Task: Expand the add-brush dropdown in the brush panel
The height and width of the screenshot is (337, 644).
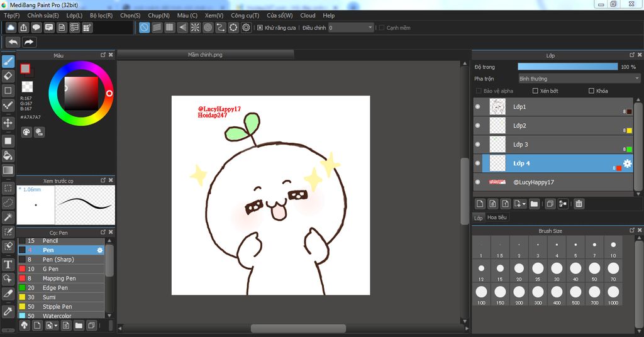Action: tap(56, 326)
